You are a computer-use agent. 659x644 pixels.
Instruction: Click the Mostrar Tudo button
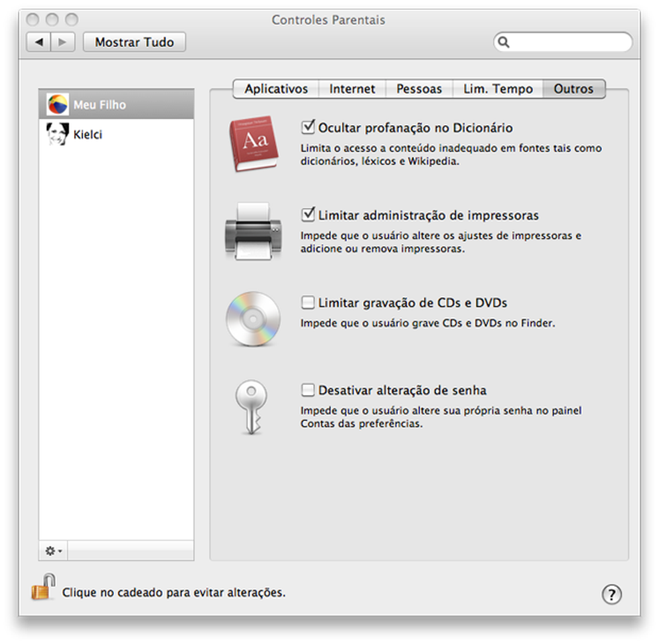pos(135,42)
